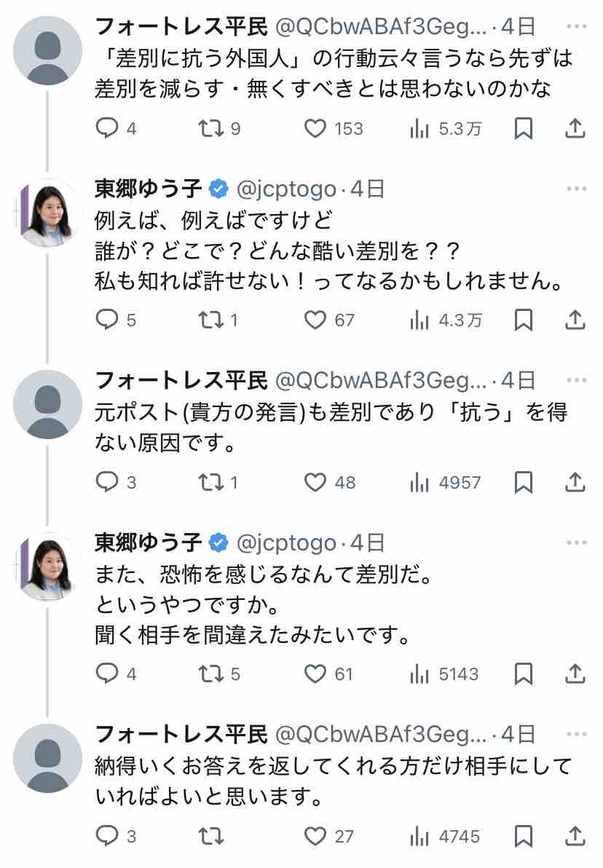Image resolution: width=603 pixels, height=868 pixels.
Task: Share the post with 4957 views
Action: coord(575,482)
